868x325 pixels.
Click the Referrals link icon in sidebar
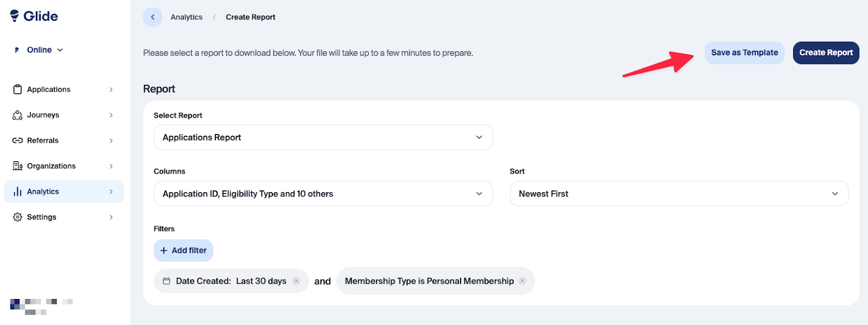click(17, 141)
